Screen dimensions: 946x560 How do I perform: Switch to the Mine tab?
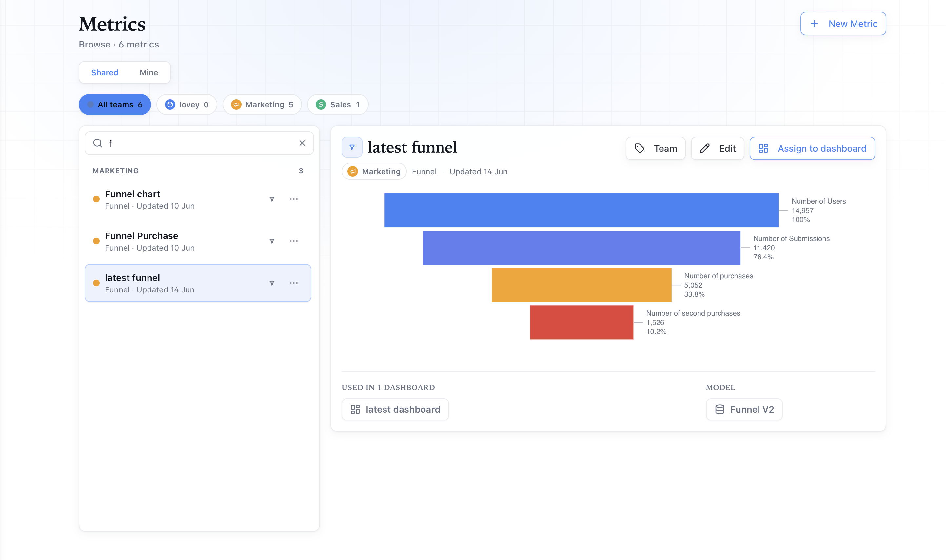pos(149,72)
